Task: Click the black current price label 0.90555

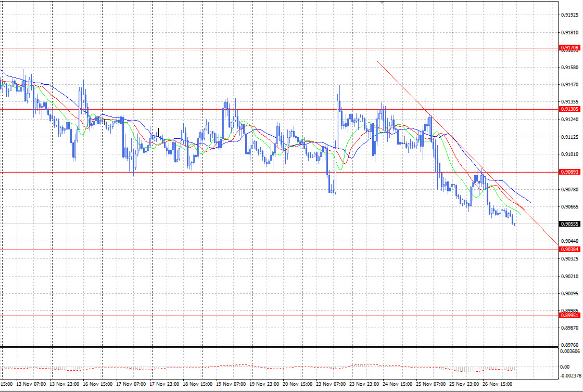Action: coord(569,224)
